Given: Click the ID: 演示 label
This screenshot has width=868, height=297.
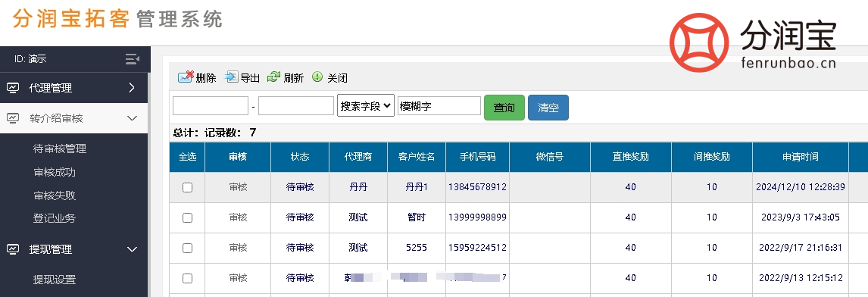Looking at the screenshot, I should point(30,59).
